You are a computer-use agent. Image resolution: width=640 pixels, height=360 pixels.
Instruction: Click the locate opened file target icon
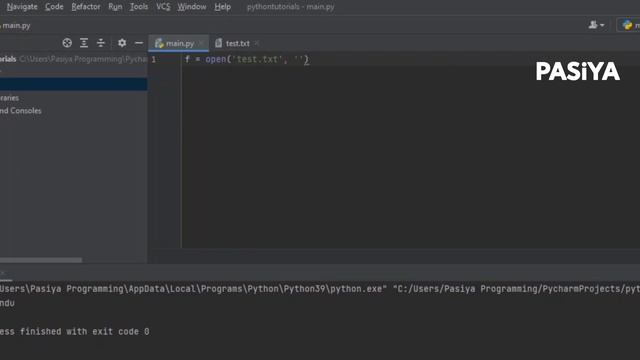coord(67,43)
